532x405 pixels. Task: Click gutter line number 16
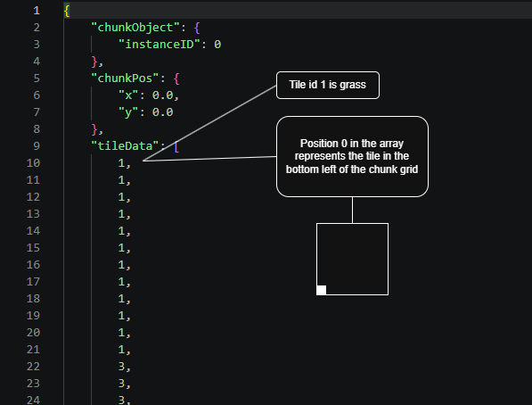tap(33, 265)
